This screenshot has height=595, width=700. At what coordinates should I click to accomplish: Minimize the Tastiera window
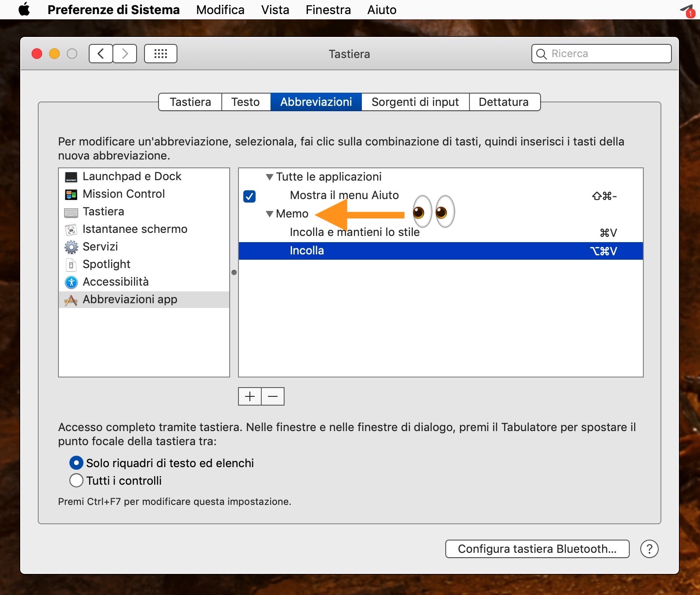click(54, 54)
